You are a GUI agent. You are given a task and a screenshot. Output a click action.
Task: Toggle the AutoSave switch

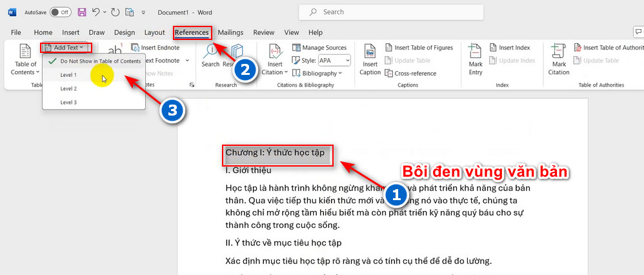[x=60, y=12]
